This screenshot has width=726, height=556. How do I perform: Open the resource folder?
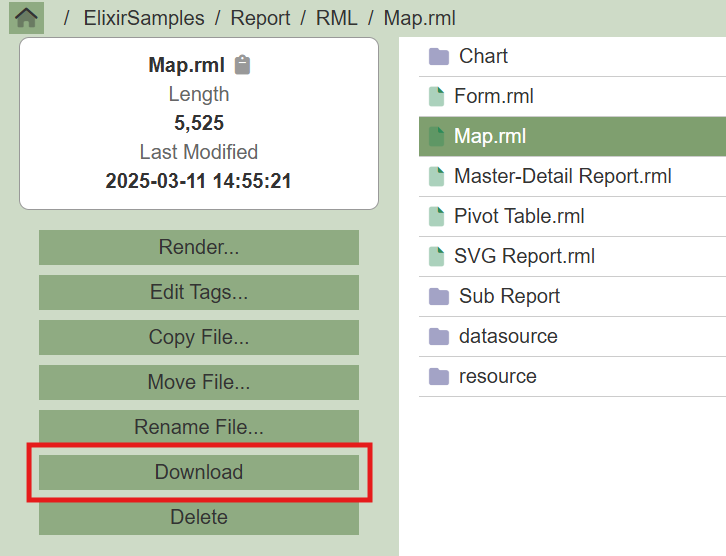point(572,376)
